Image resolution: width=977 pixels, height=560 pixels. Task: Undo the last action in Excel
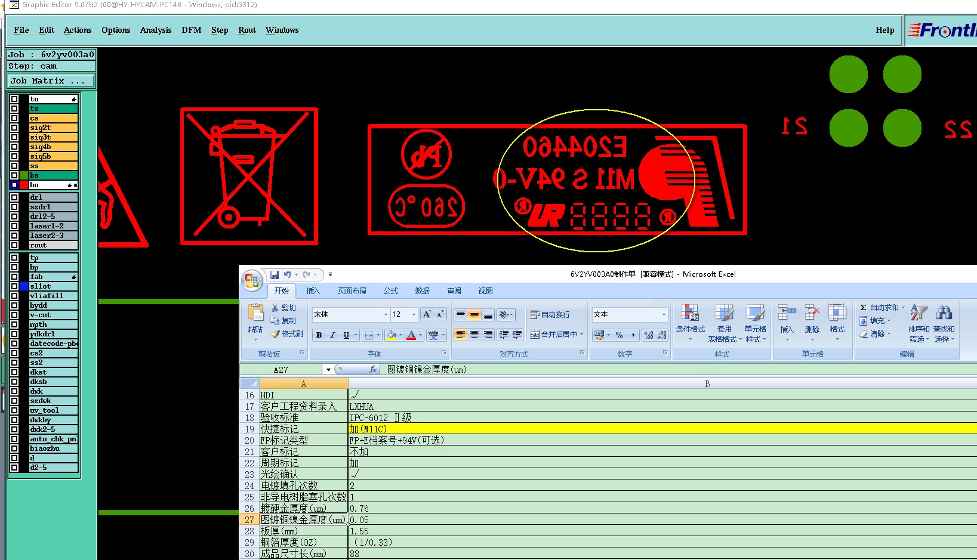(288, 274)
